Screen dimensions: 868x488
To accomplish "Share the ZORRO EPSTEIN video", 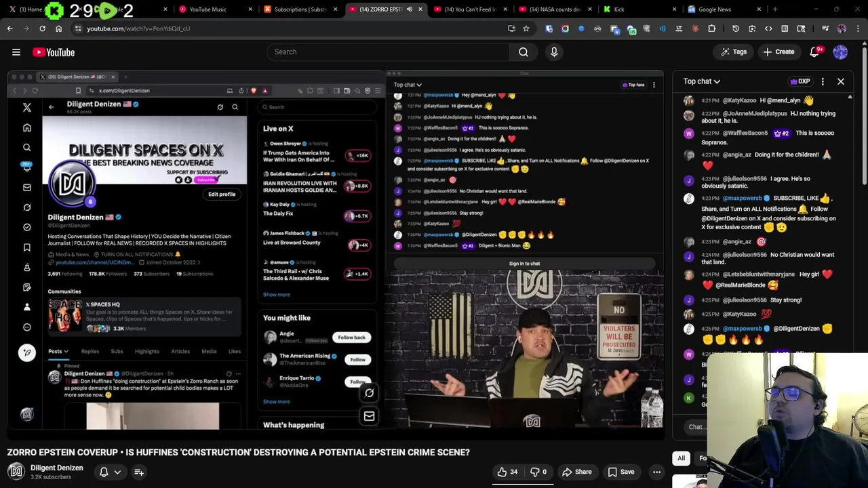I will [577, 472].
